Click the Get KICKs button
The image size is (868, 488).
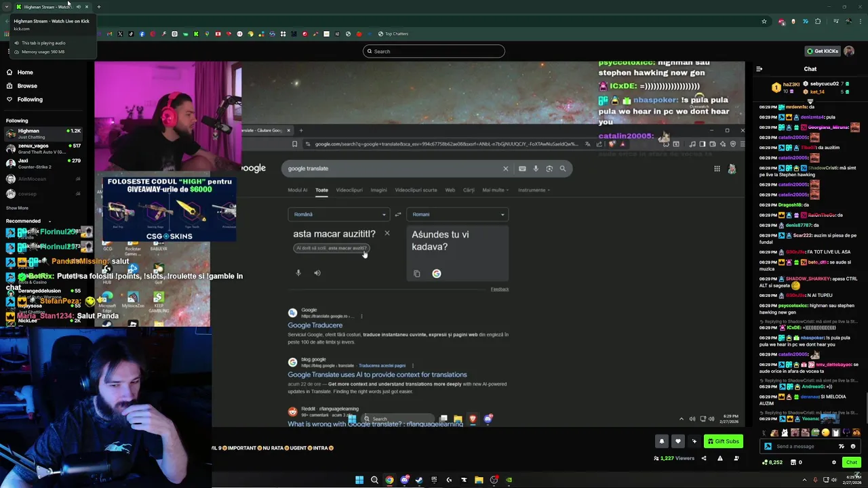click(823, 51)
